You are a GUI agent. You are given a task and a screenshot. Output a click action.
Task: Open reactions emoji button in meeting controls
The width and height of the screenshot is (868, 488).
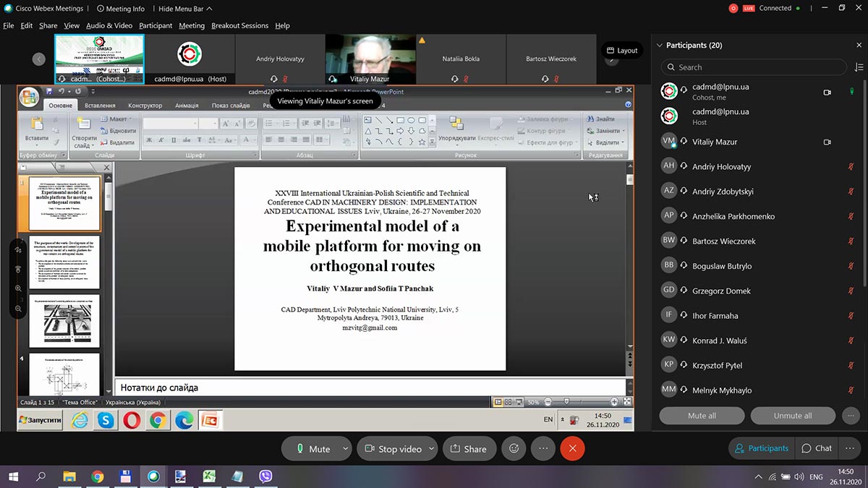pyautogui.click(x=514, y=448)
